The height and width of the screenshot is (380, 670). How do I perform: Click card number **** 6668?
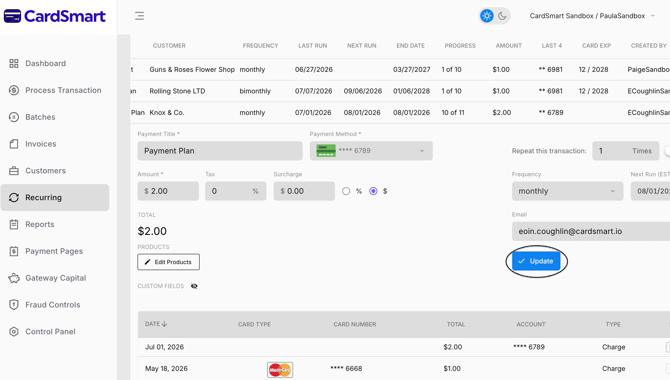346,368
